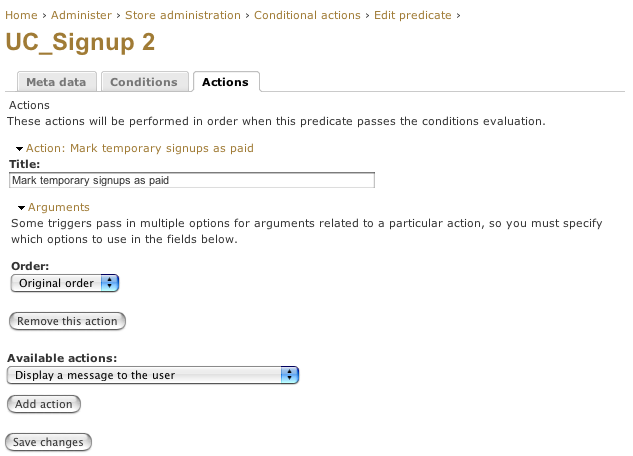The height and width of the screenshot is (456, 633).
Task: Switch to the Conditions tab
Action: (x=144, y=82)
